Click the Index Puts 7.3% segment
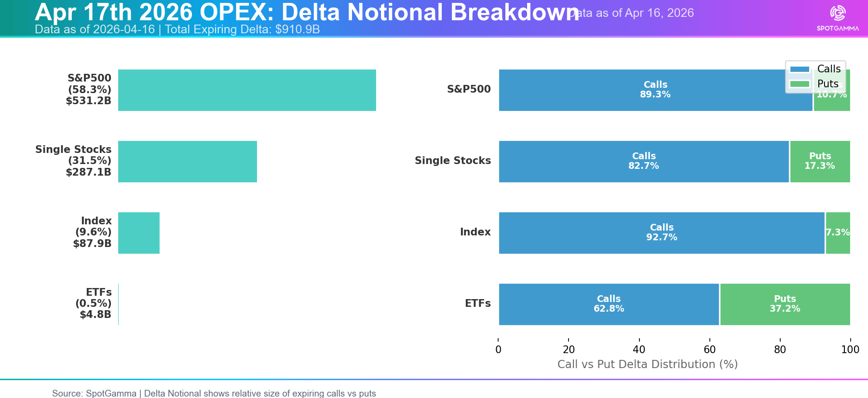This screenshot has height=398, width=868. 838,233
